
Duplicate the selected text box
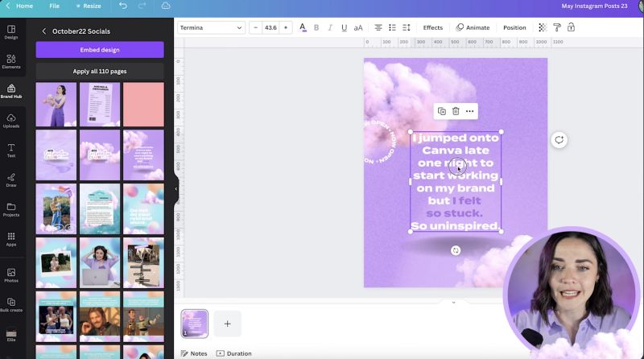(442, 111)
